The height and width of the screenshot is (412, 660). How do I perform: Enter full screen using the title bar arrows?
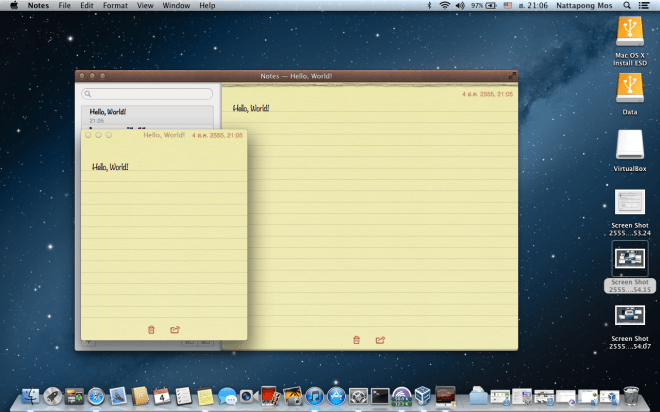[512, 75]
